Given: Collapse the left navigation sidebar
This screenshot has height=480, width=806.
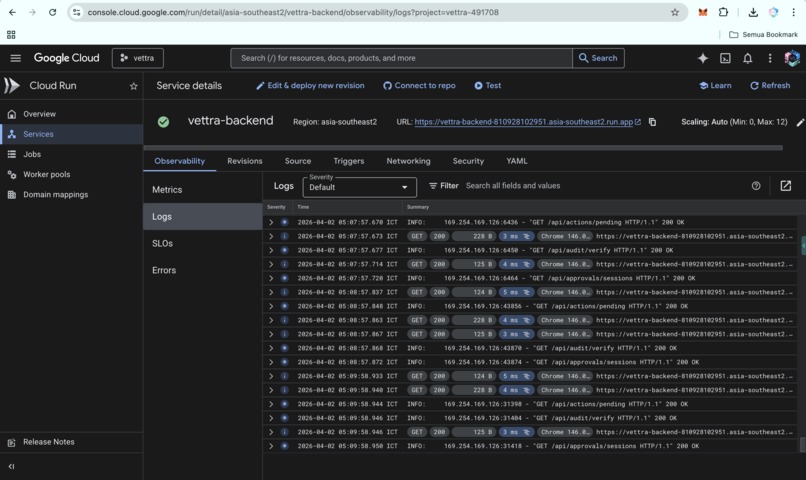Looking at the screenshot, I should click(x=11, y=467).
